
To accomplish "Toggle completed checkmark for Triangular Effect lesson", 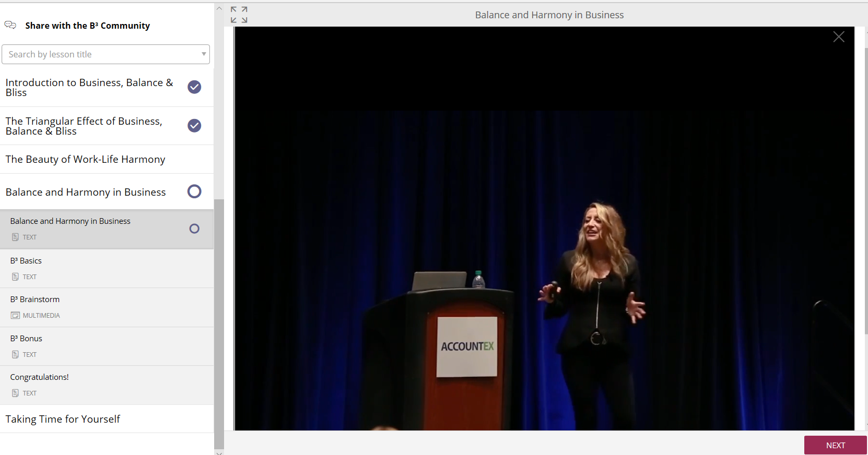I will click(x=194, y=125).
